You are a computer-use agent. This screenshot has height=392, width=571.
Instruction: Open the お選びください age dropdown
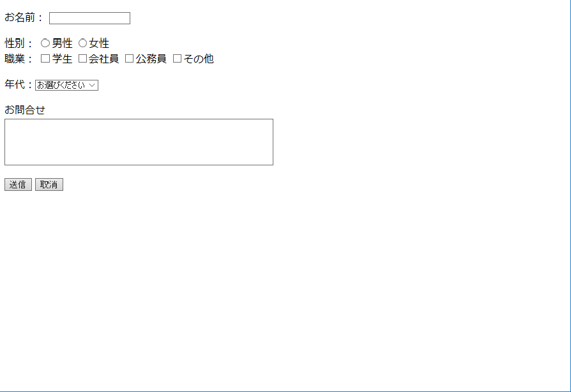[66, 85]
